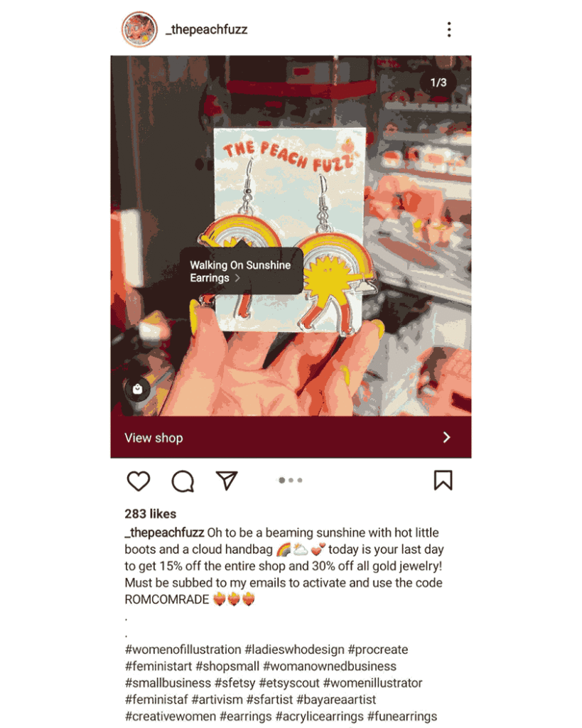The width and height of the screenshot is (582, 728).
Task: Open #bayareaartist hashtag
Action: coord(336,700)
